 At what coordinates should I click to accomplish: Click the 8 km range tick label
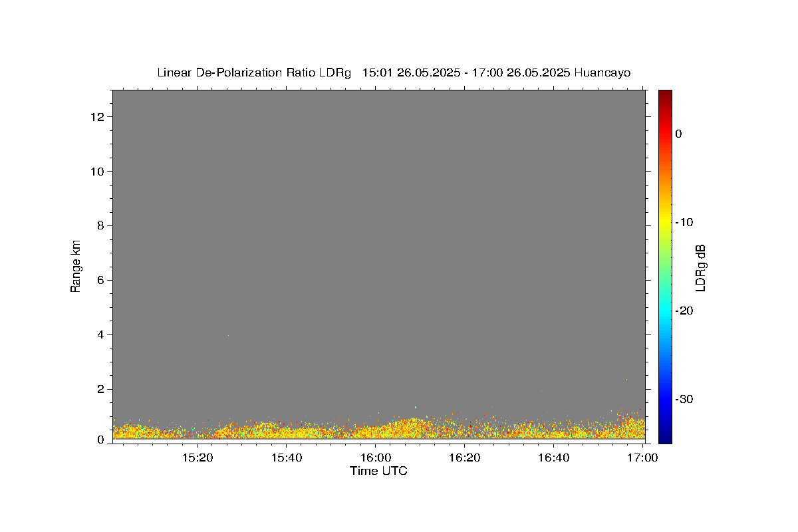pos(102,226)
